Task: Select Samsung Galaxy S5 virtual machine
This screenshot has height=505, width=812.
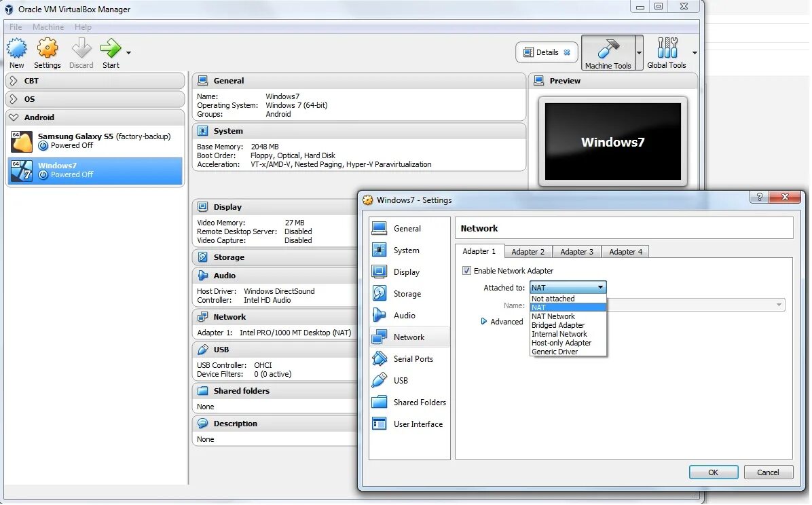Action: (95, 141)
